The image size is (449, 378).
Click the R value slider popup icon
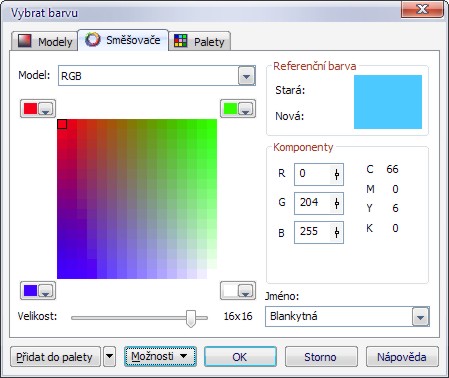tap(337, 174)
